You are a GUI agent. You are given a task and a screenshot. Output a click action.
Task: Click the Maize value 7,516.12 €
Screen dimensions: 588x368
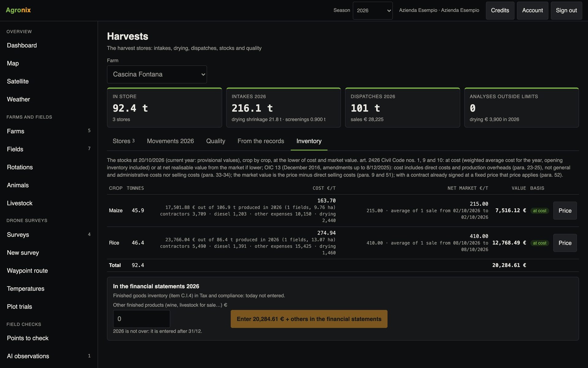[511, 210]
